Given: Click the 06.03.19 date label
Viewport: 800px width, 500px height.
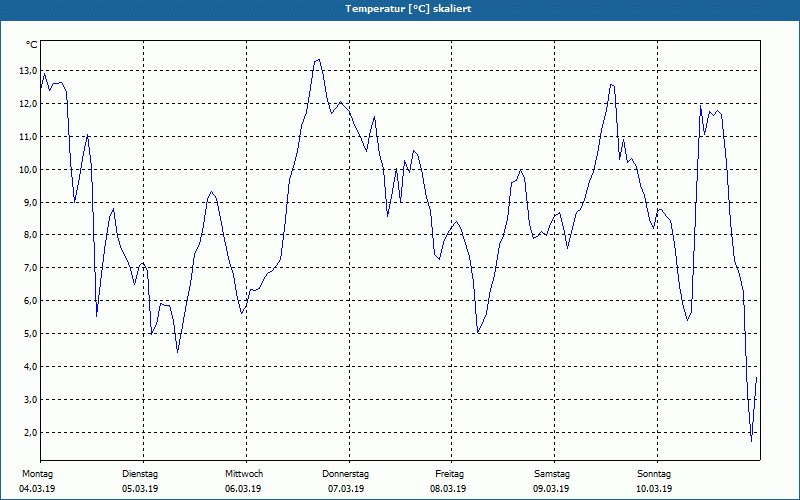Looking at the screenshot, I should click(x=243, y=489).
